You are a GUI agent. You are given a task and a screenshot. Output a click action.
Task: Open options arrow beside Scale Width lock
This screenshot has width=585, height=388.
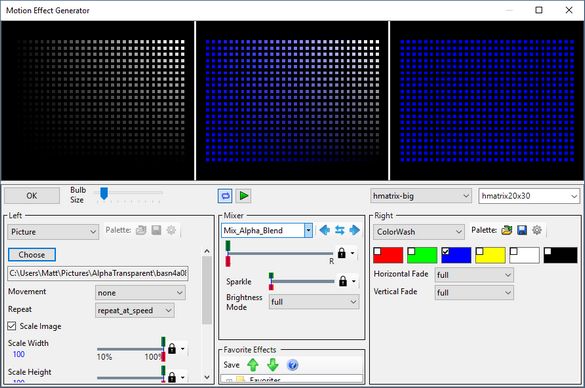tap(182, 348)
